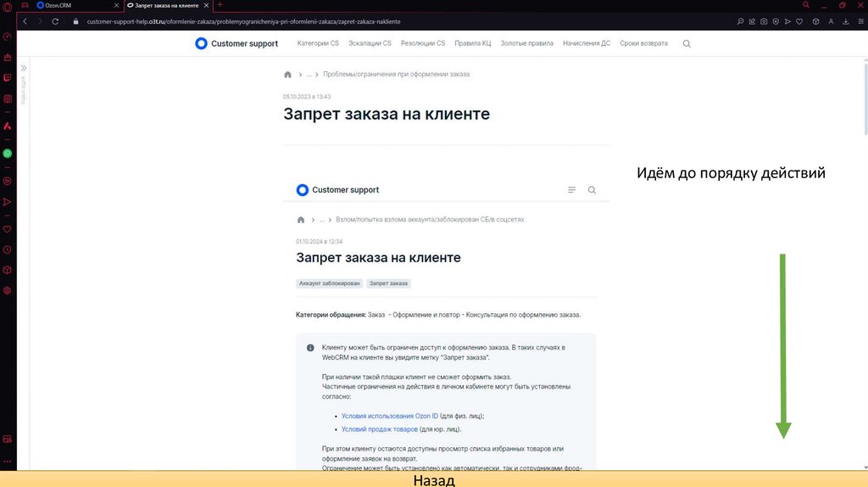Open the Downloads icon in the toolbar
868x487 pixels.
point(846,21)
